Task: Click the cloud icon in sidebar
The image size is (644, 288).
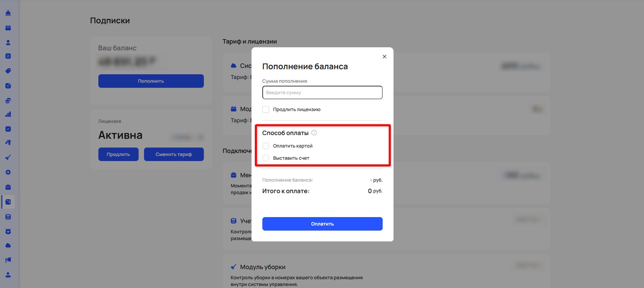Action: click(8, 245)
